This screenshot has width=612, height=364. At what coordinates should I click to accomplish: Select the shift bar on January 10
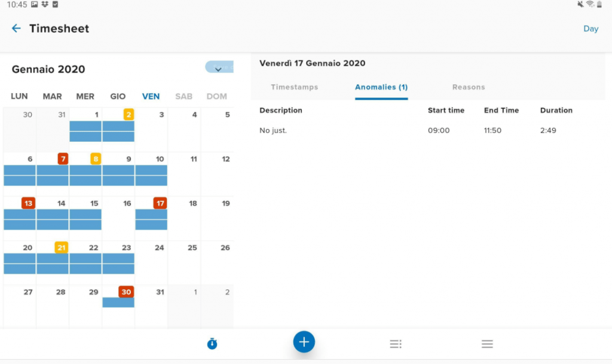tap(151, 175)
